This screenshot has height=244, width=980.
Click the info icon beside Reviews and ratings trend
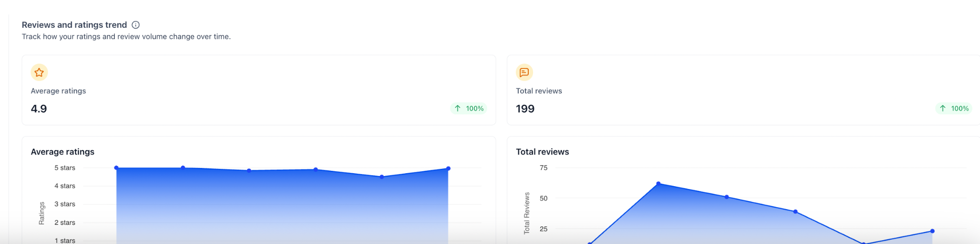tap(136, 25)
